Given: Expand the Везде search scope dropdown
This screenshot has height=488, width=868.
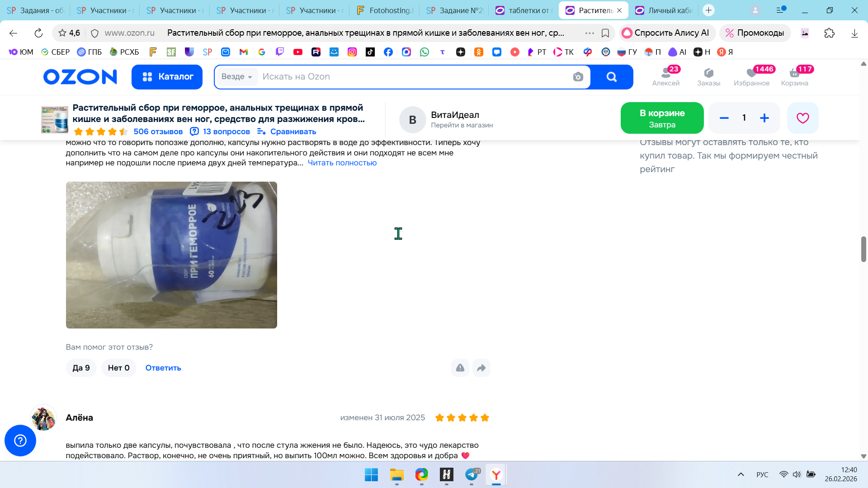Looking at the screenshot, I should [x=236, y=77].
